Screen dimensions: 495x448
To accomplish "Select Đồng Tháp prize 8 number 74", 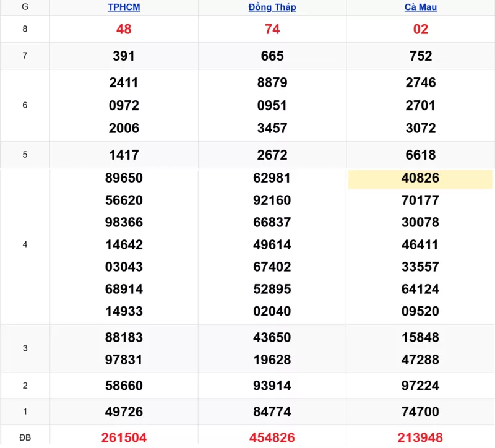I will 272,29.
